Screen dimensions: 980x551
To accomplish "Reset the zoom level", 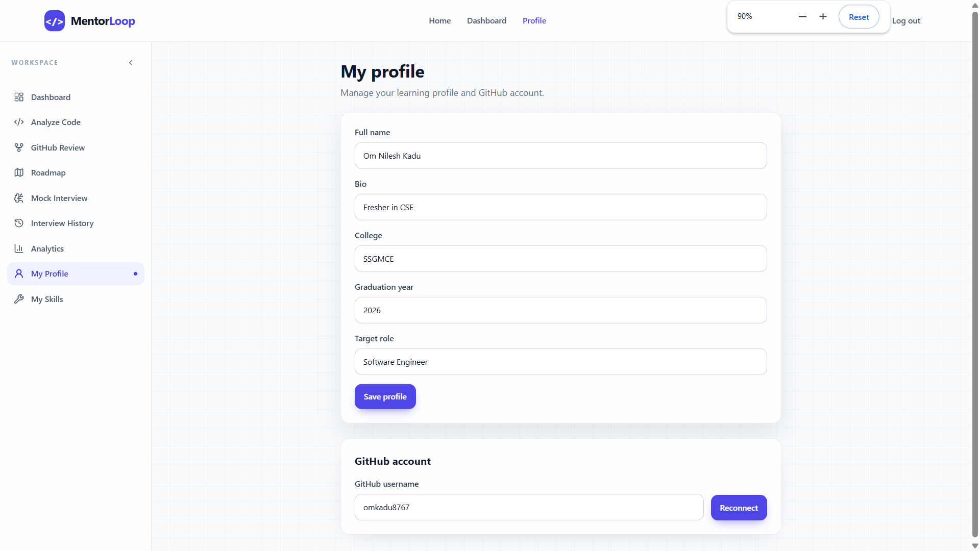I will (x=859, y=17).
